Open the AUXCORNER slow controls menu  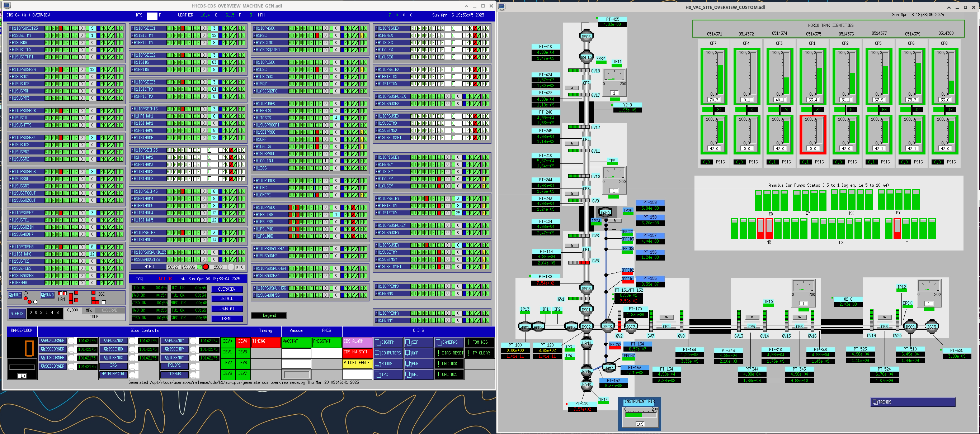click(x=53, y=340)
